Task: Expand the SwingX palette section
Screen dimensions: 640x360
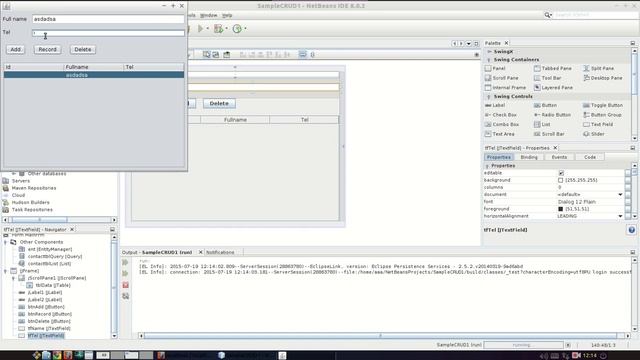Action: (489, 52)
